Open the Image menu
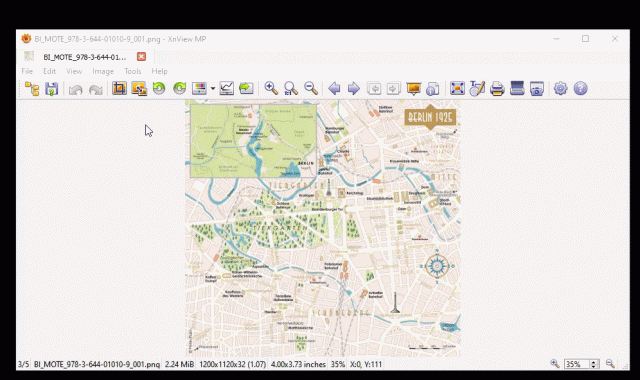 pos(103,71)
